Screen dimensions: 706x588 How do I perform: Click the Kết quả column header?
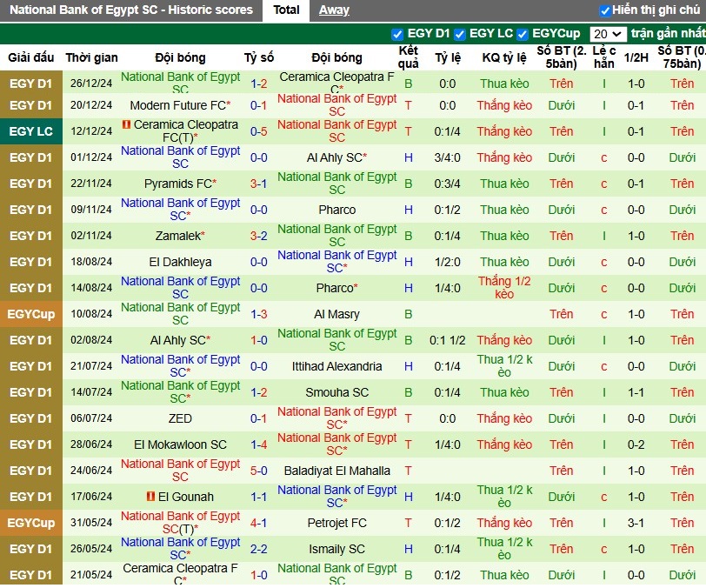pos(408,57)
